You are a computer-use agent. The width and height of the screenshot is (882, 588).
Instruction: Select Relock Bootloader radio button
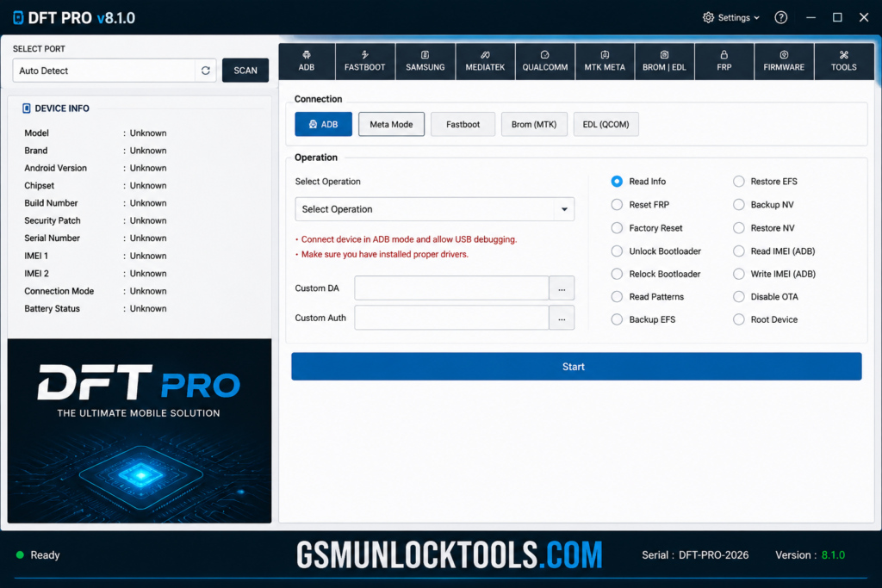[x=617, y=274]
